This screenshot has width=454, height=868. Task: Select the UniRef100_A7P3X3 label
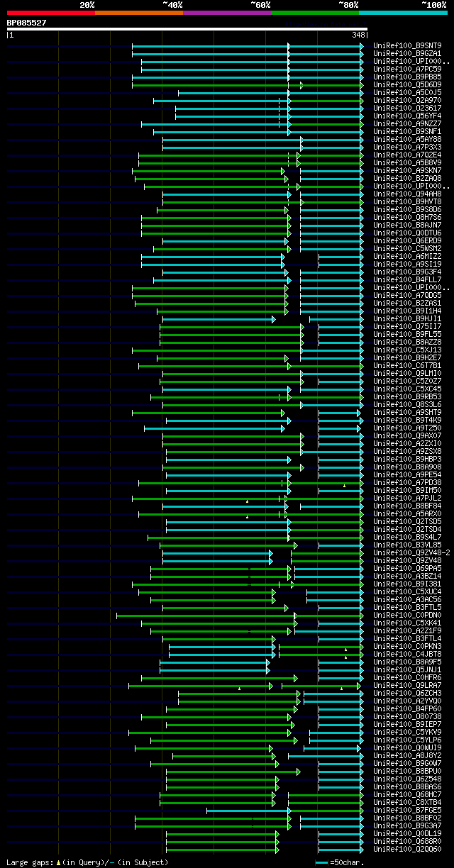click(x=407, y=147)
